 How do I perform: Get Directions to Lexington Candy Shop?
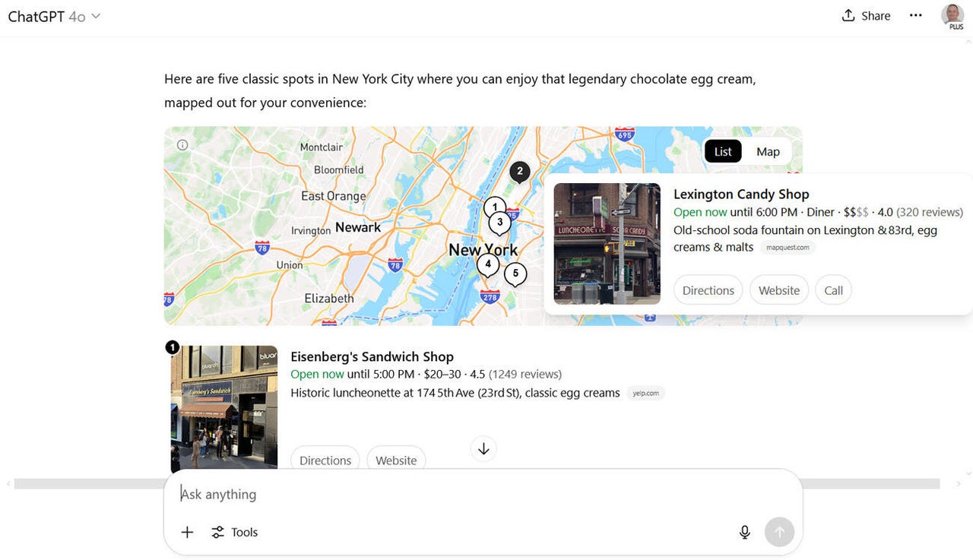pos(708,290)
